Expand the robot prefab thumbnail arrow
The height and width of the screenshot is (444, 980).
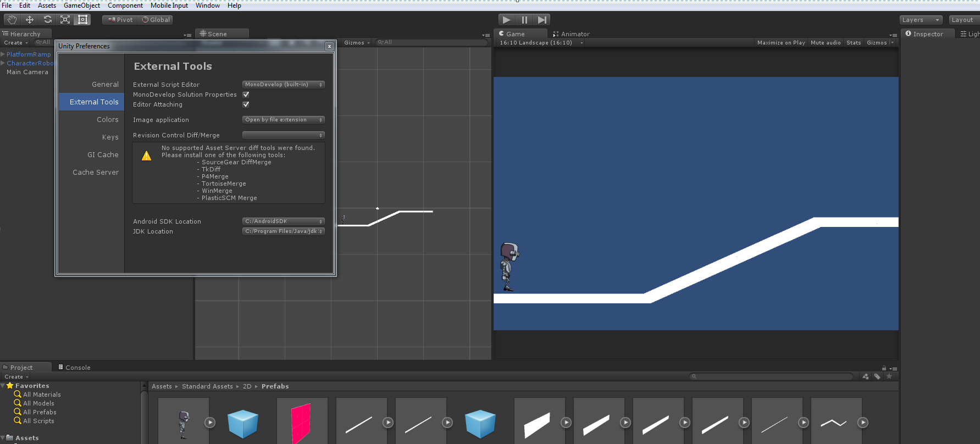pos(210,423)
